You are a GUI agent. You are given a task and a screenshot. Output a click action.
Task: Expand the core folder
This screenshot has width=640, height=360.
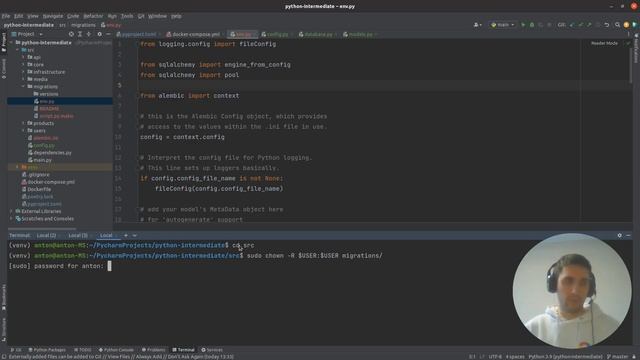pos(23,64)
